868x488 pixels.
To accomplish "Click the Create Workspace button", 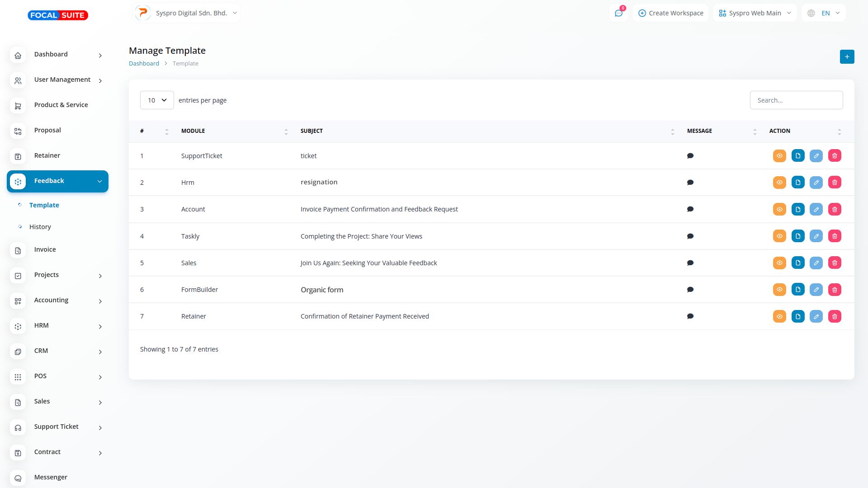I will (670, 13).
